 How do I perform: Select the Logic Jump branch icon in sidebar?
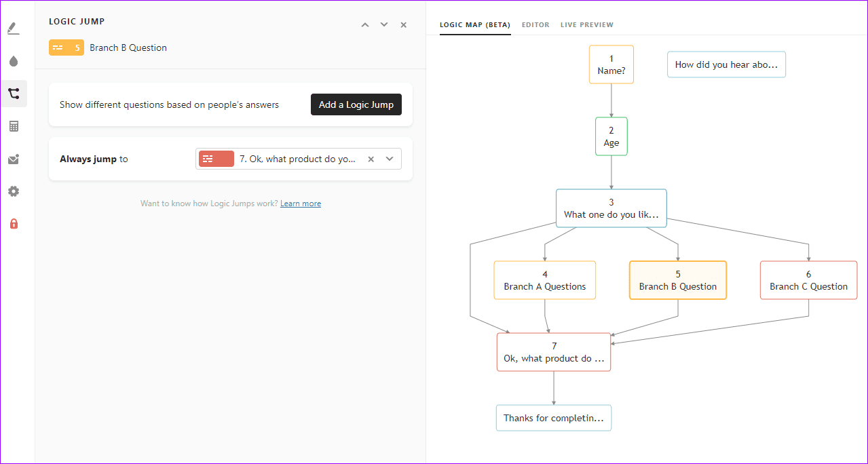pos(14,94)
